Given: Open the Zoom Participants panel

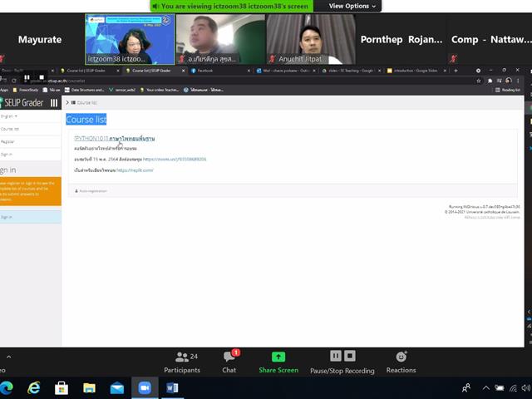Looking at the screenshot, I should [182, 362].
